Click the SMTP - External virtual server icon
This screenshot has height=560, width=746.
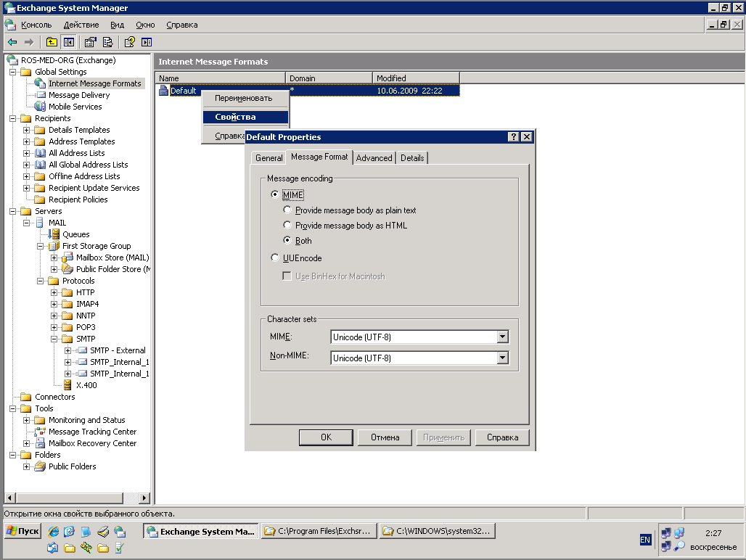coord(82,350)
